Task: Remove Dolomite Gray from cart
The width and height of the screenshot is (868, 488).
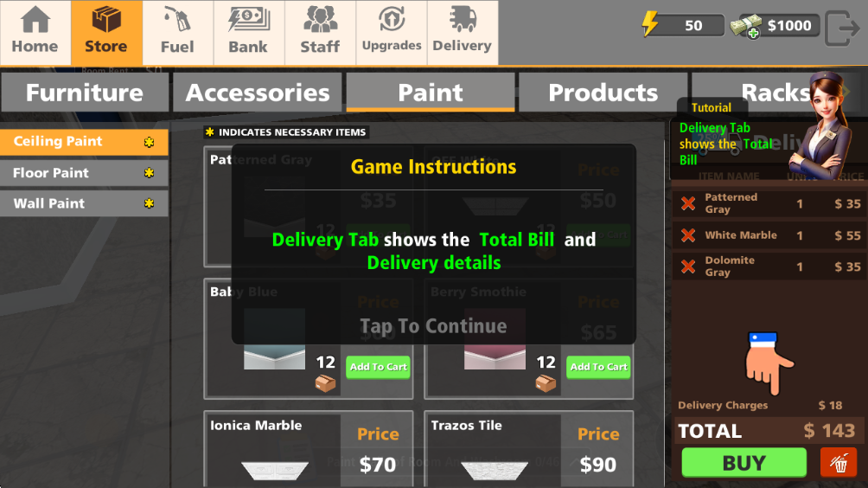Action: pyautogui.click(x=688, y=267)
